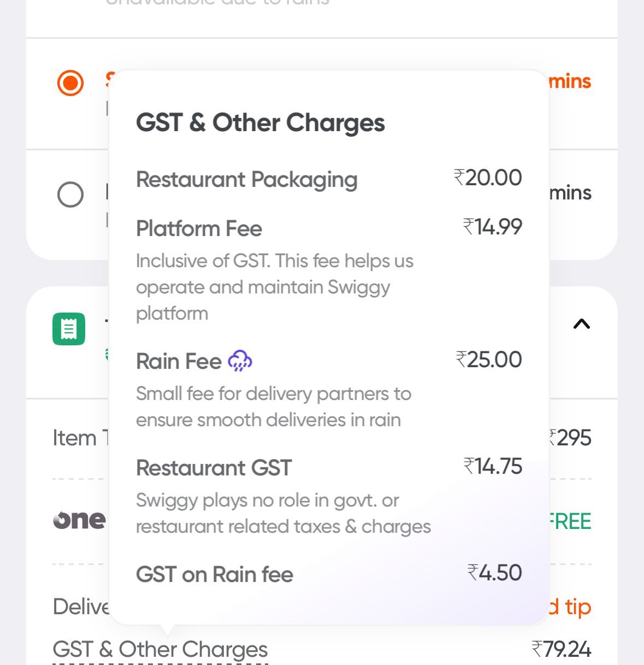Image resolution: width=644 pixels, height=665 pixels.
Task: Select the Restaurant Packaging charge row
Action: pyautogui.click(x=247, y=179)
